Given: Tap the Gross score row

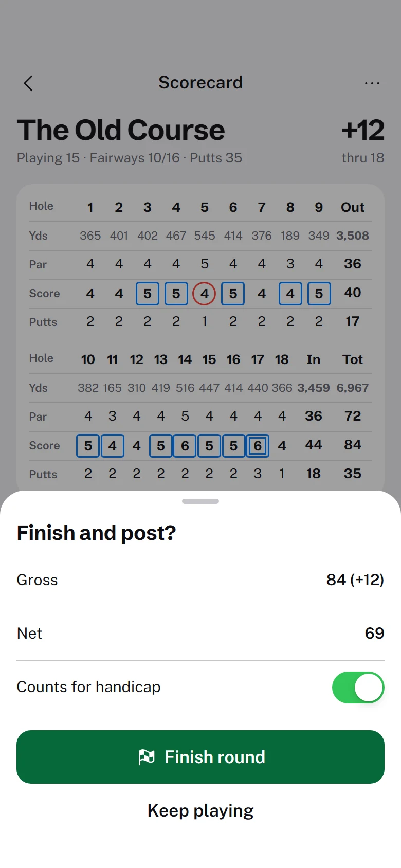Looking at the screenshot, I should 200,580.
